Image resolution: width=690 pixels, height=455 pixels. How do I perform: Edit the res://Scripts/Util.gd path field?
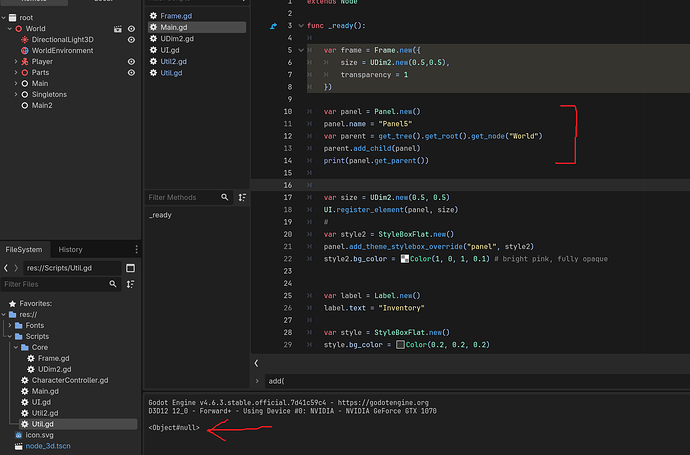click(x=72, y=268)
